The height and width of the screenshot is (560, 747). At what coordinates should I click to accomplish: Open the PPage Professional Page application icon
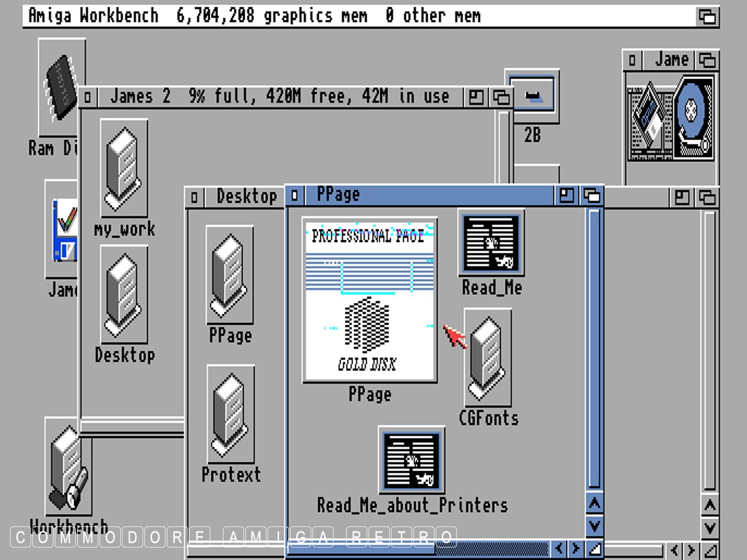370,299
